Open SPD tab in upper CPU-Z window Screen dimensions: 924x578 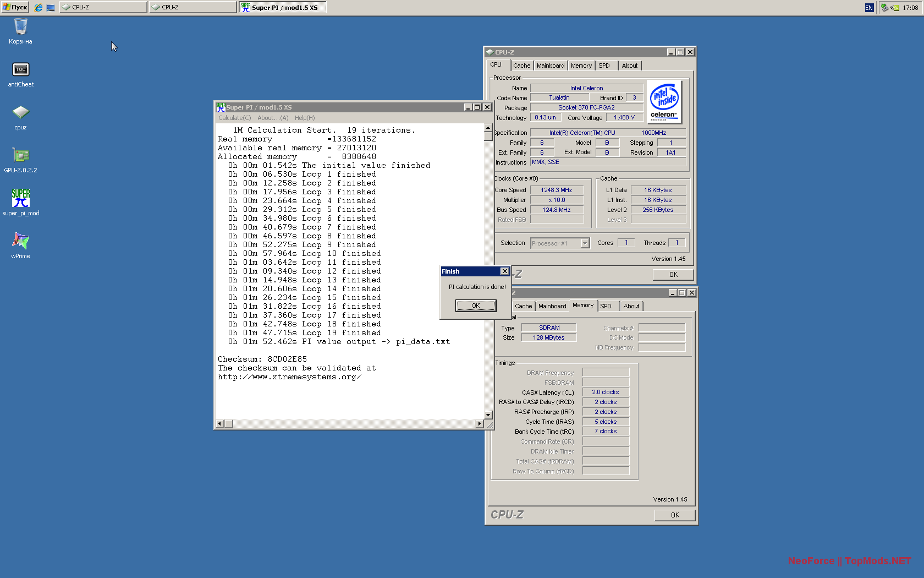(x=604, y=66)
